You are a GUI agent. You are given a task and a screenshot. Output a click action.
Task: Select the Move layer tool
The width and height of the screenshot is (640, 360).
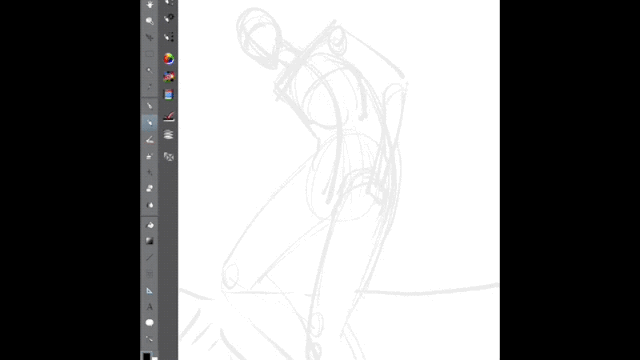tap(149, 37)
